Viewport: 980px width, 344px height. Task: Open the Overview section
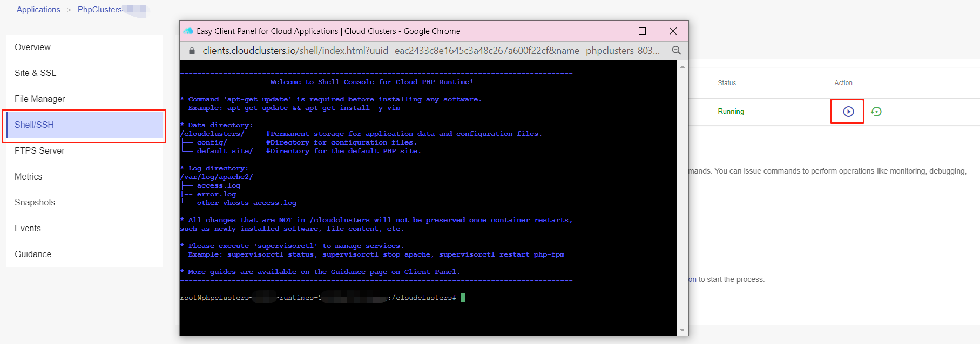[32, 47]
